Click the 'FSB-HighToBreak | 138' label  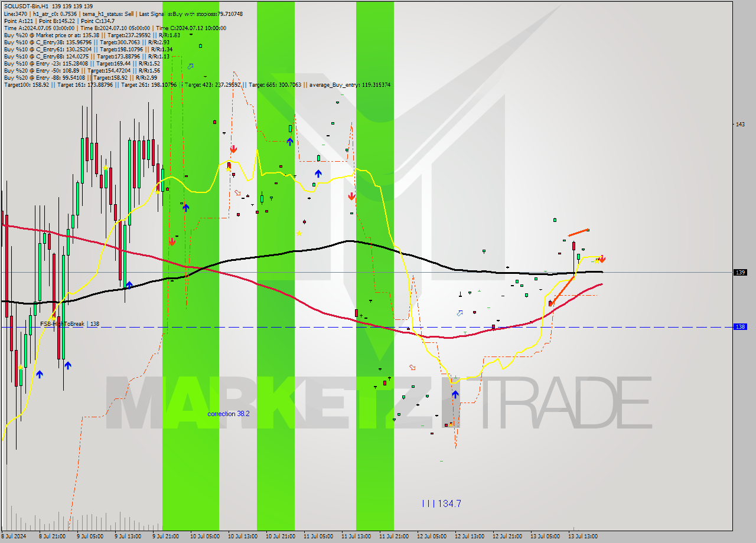70,324
